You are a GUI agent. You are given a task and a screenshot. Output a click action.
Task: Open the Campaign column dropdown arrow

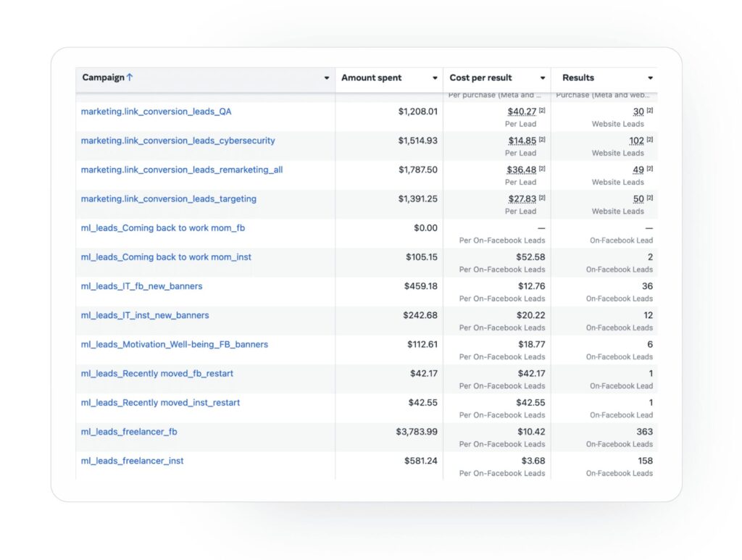tap(327, 78)
